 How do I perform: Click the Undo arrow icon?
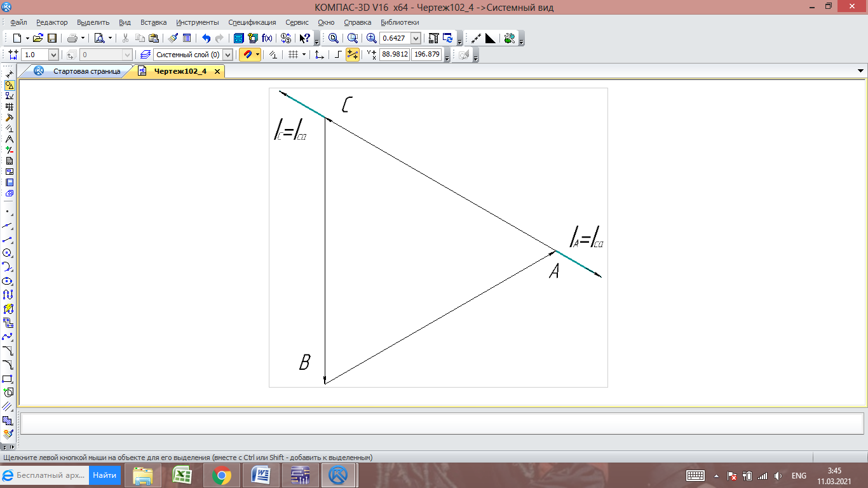tap(206, 38)
